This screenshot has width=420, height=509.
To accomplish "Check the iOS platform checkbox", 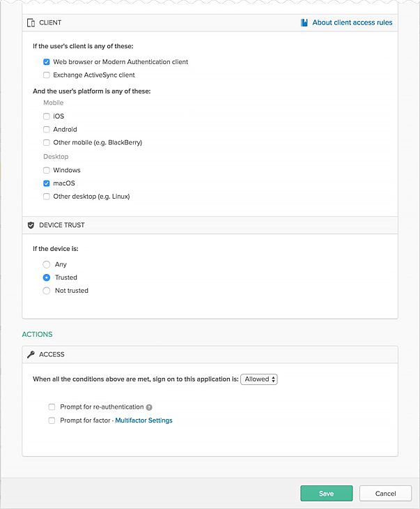I will click(x=47, y=116).
